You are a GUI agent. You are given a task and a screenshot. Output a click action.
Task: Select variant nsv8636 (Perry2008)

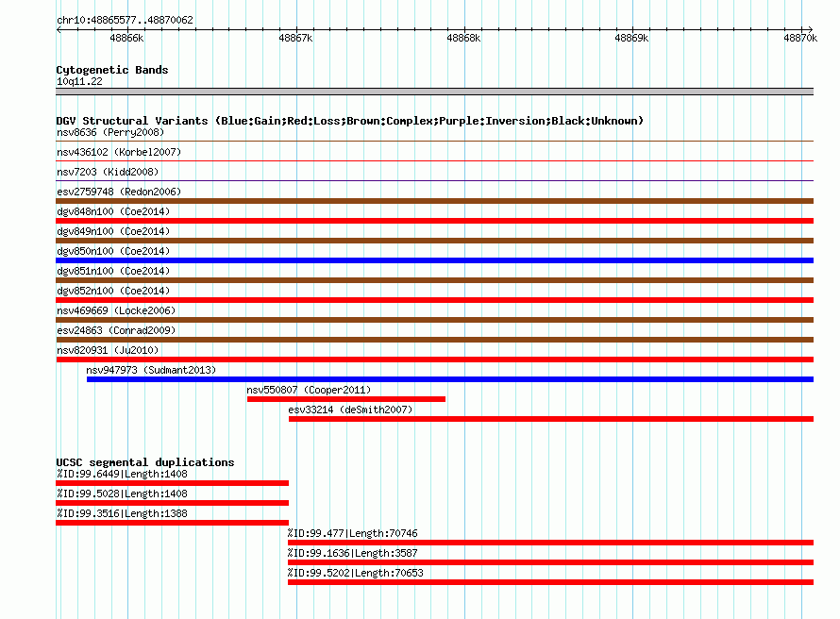(110, 132)
